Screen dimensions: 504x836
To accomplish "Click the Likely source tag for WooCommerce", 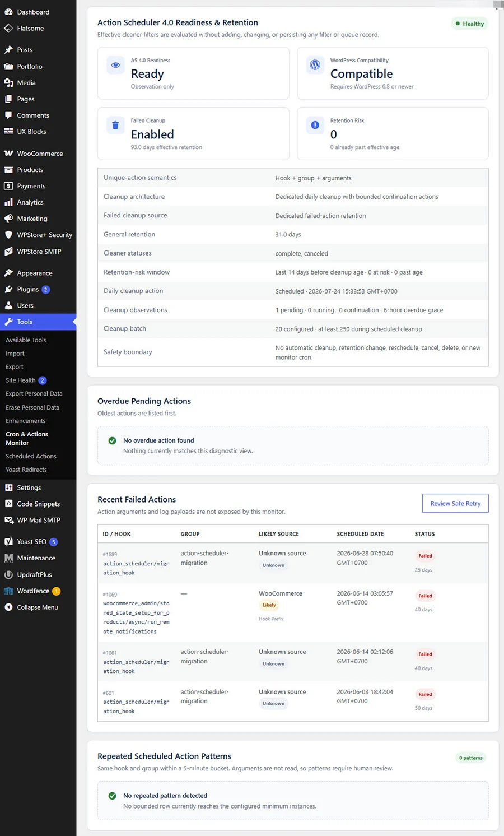I will point(269,605).
